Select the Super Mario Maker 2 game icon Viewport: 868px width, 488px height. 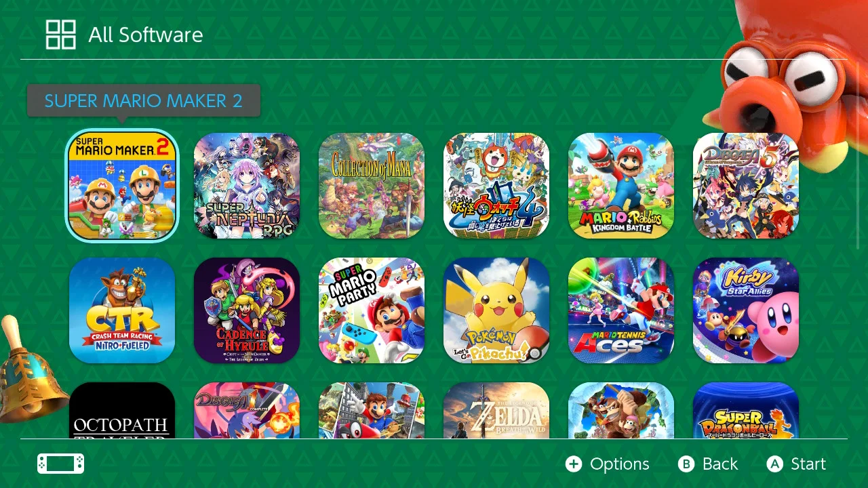[122, 185]
